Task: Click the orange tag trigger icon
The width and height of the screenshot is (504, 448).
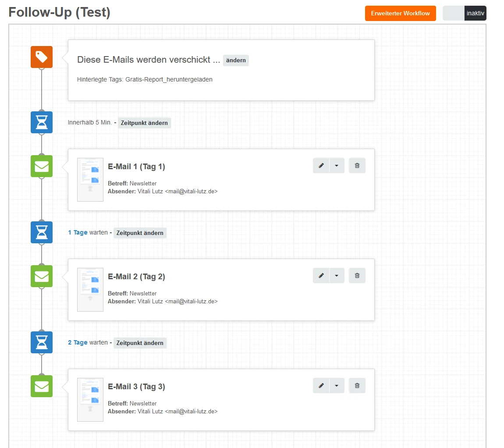Action: pyautogui.click(x=42, y=57)
